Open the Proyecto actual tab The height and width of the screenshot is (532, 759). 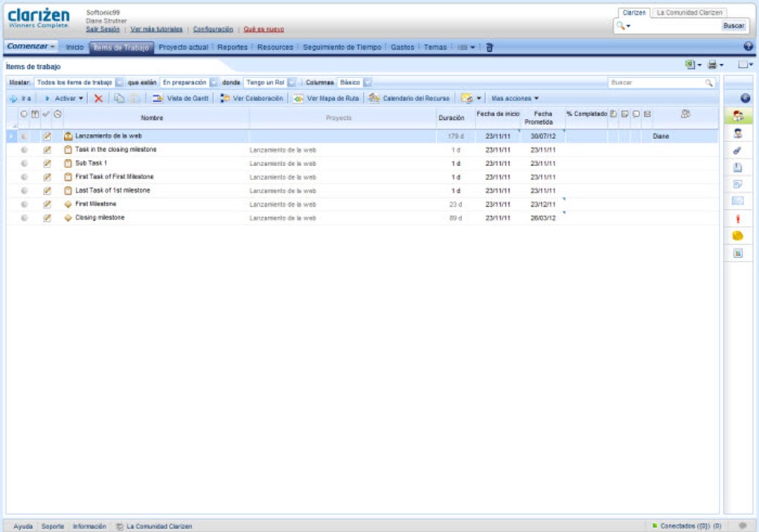pos(184,48)
